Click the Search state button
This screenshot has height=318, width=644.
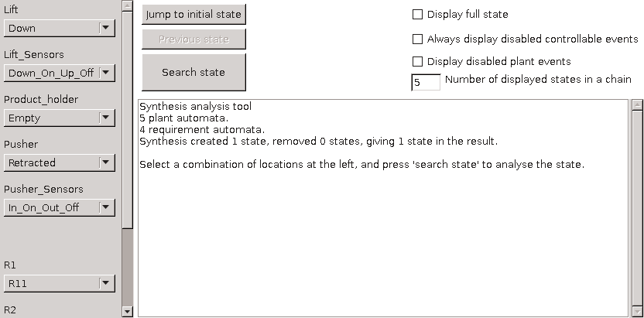pyautogui.click(x=194, y=73)
